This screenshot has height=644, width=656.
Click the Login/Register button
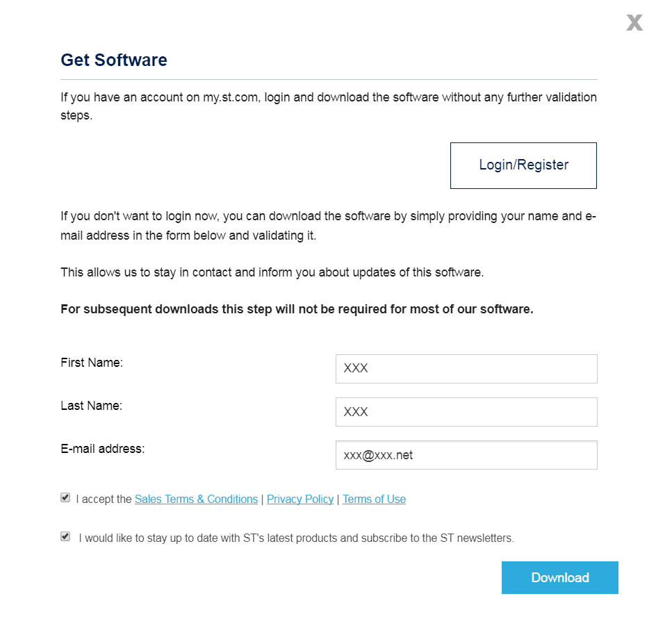click(523, 165)
